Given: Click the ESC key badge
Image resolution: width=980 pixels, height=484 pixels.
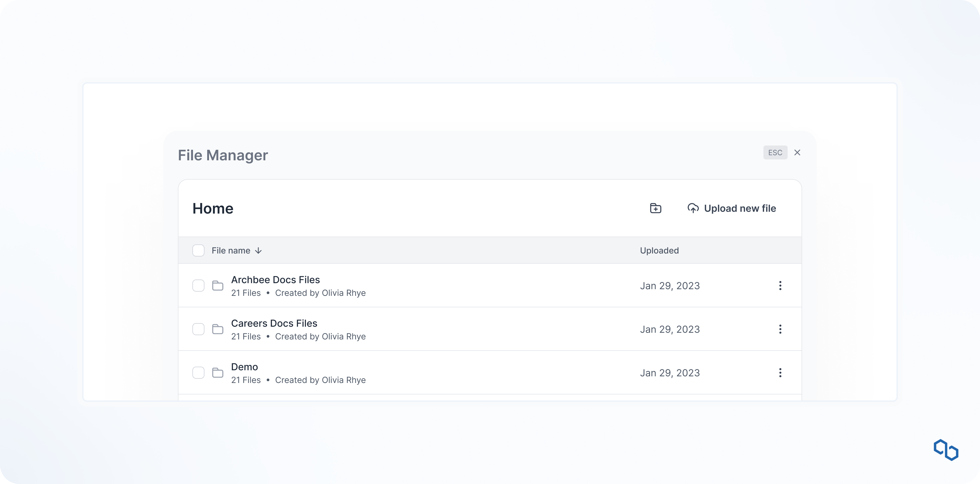Looking at the screenshot, I should [x=775, y=152].
